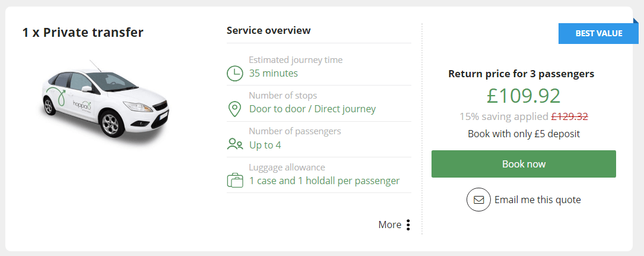The image size is (644, 256).
Task: Click the Service overview heading
Action: click(268, 30)
